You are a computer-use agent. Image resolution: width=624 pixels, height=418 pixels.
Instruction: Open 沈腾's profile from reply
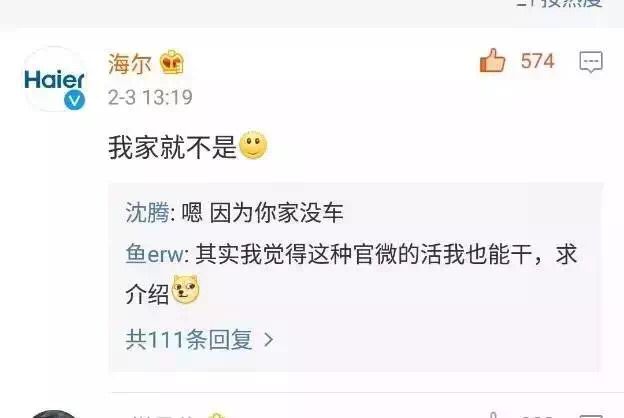coord(147,212)
